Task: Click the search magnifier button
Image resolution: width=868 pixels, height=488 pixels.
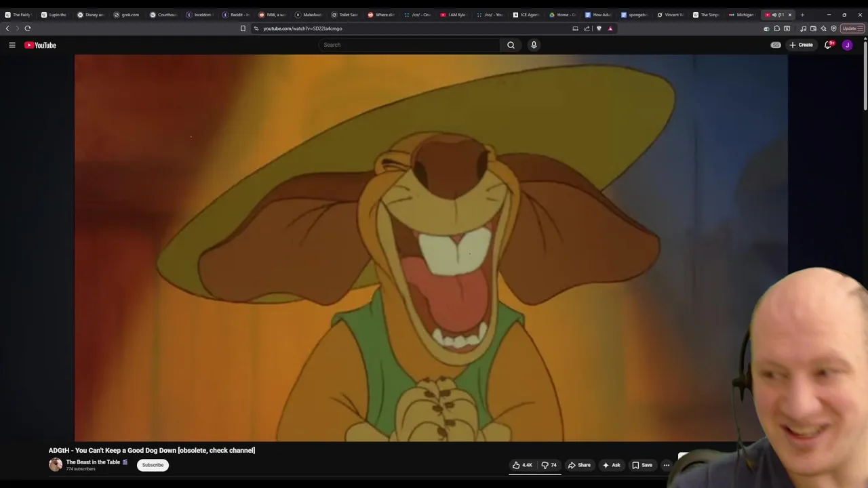Action: point(511,45)
